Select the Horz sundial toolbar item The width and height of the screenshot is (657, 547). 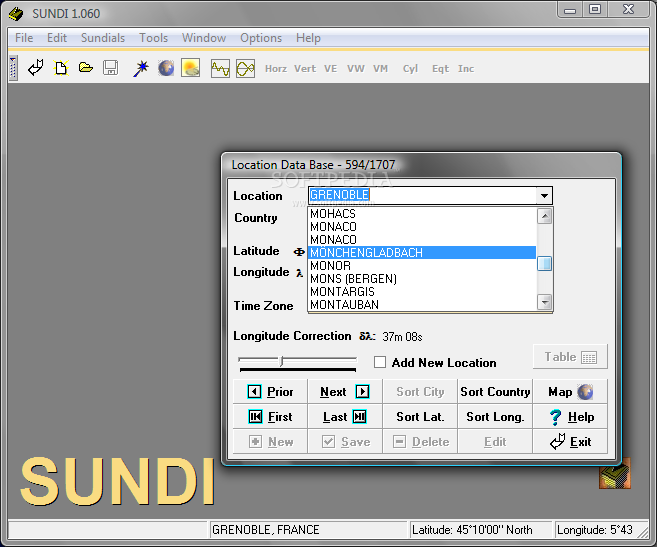[x=276, y=69]
